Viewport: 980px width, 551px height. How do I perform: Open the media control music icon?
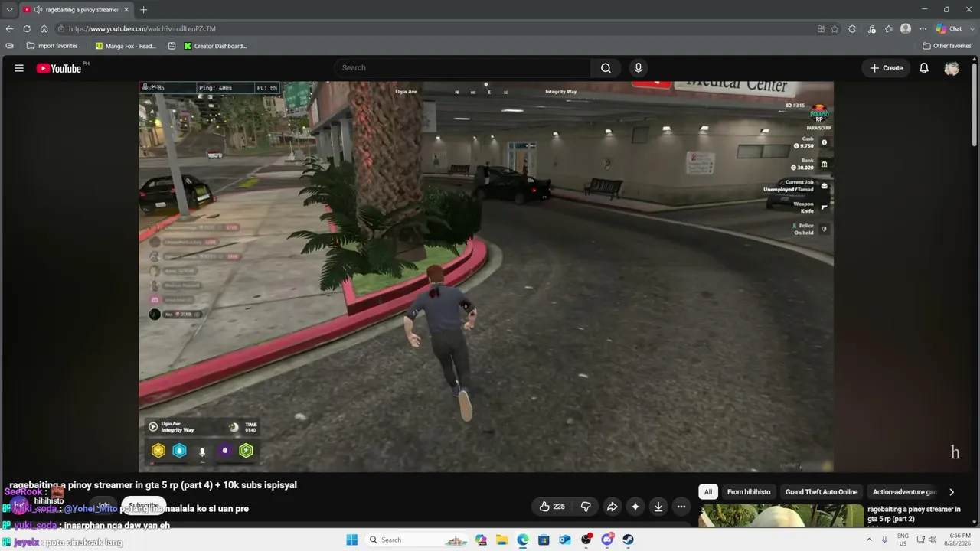871,28
